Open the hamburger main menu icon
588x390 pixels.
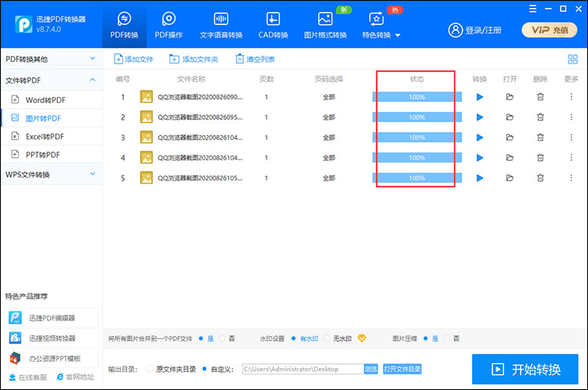533,9
